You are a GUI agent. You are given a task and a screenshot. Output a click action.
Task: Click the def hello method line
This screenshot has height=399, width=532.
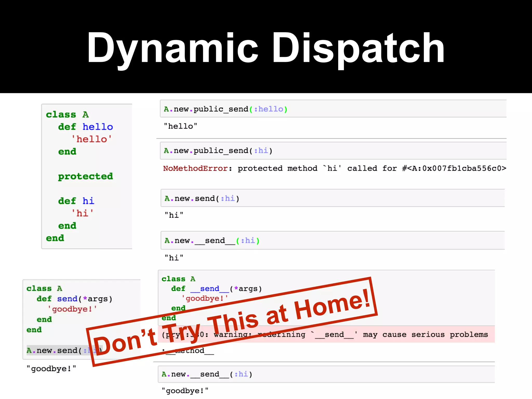(85, 127)
